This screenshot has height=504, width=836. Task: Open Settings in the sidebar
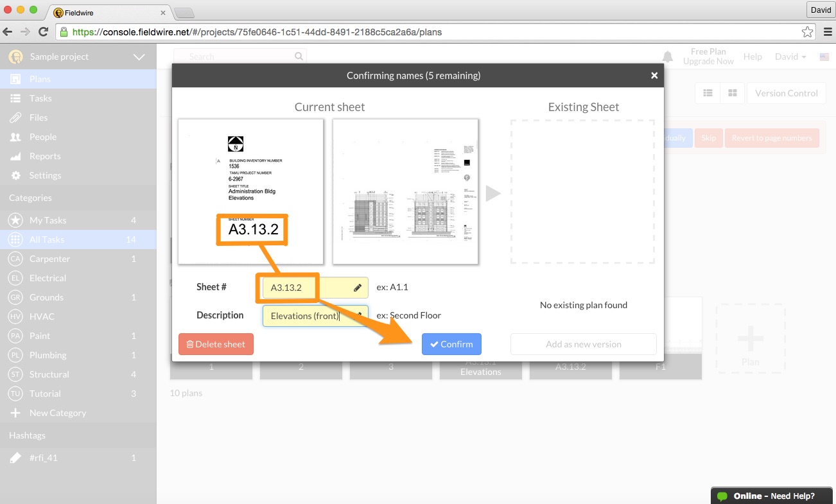click(78, 175)
